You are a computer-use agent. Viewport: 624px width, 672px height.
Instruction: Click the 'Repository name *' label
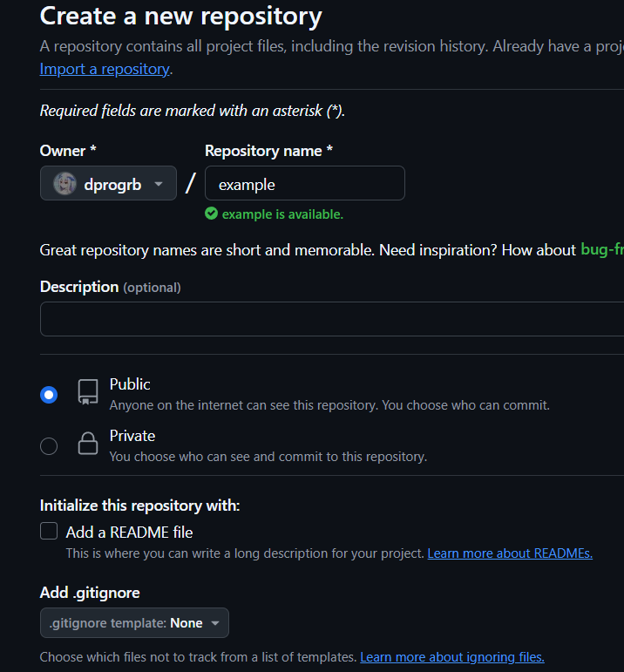tap(268, 151)
